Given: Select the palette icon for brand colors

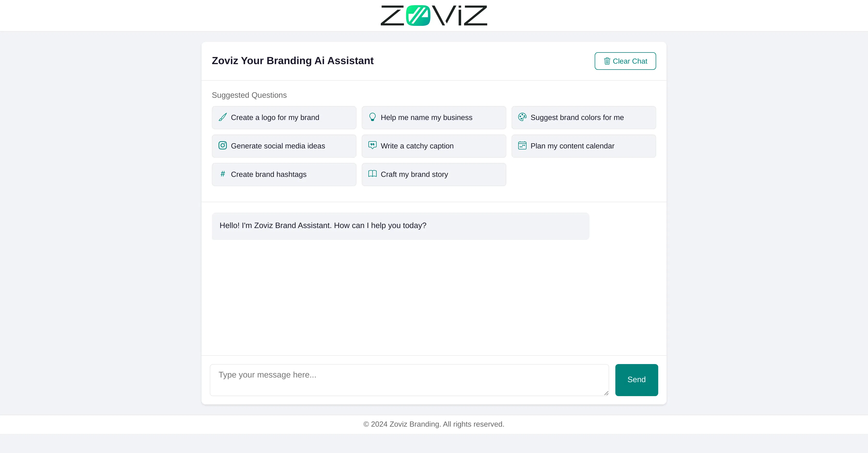Looking at the screenshot, I should click(x=522, y=117).
